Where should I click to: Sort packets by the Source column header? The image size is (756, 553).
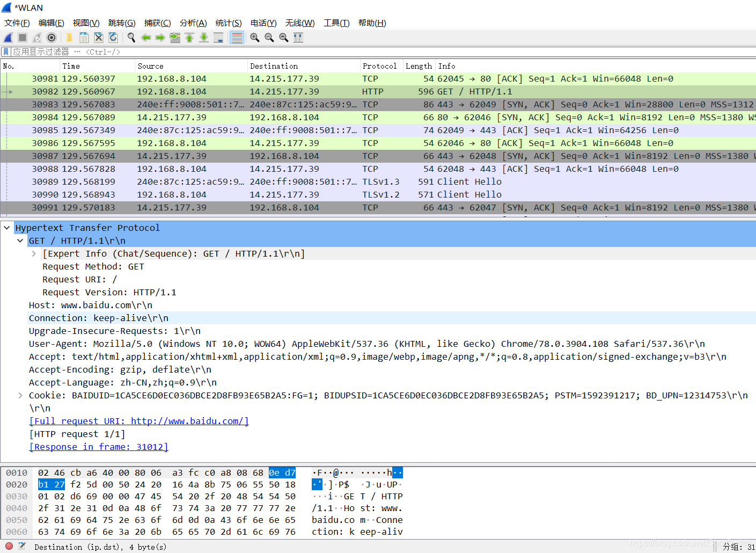point(191,66)
